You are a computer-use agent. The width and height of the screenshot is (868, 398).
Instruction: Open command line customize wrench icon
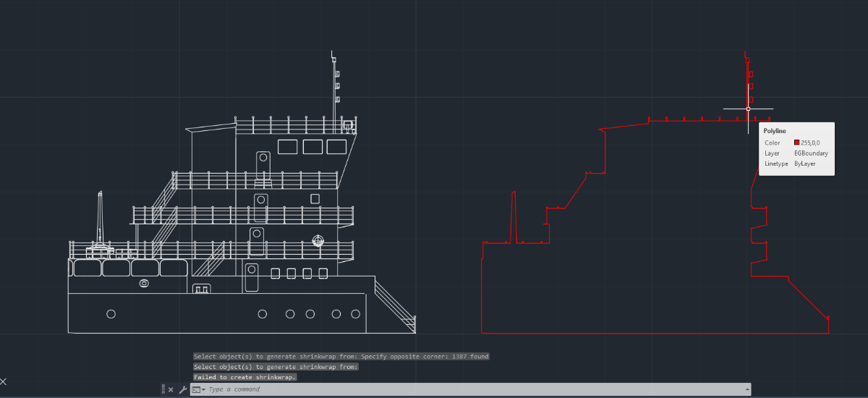(182, 389)
